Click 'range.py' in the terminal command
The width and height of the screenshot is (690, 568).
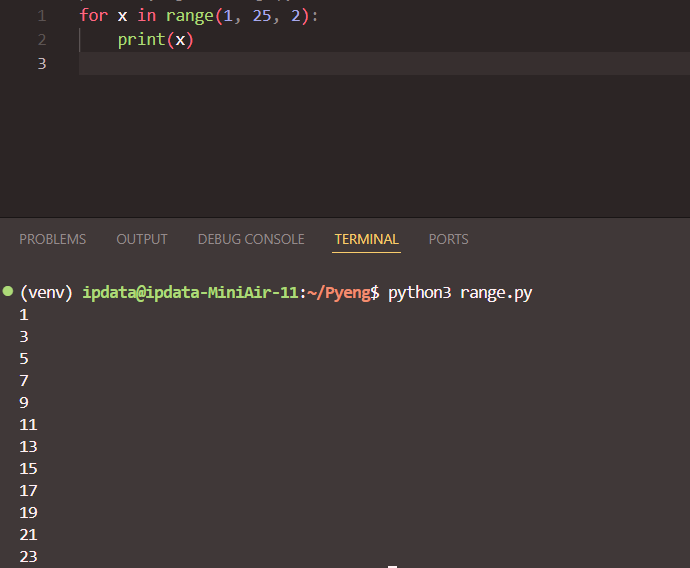coord(496,293)
